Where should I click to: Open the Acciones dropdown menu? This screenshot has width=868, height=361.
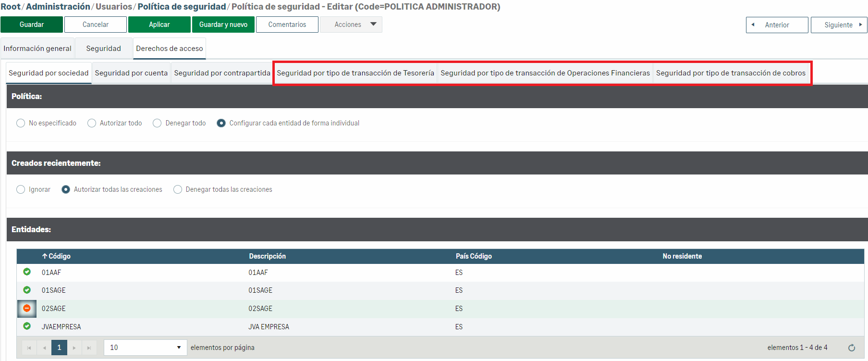[x=351, y=25]
